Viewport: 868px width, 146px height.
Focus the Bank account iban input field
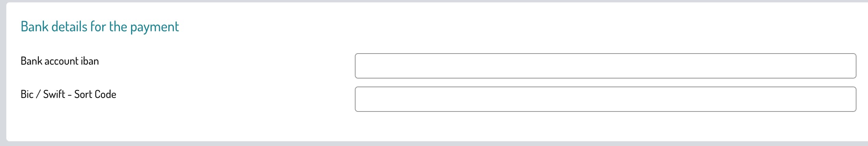605,66
